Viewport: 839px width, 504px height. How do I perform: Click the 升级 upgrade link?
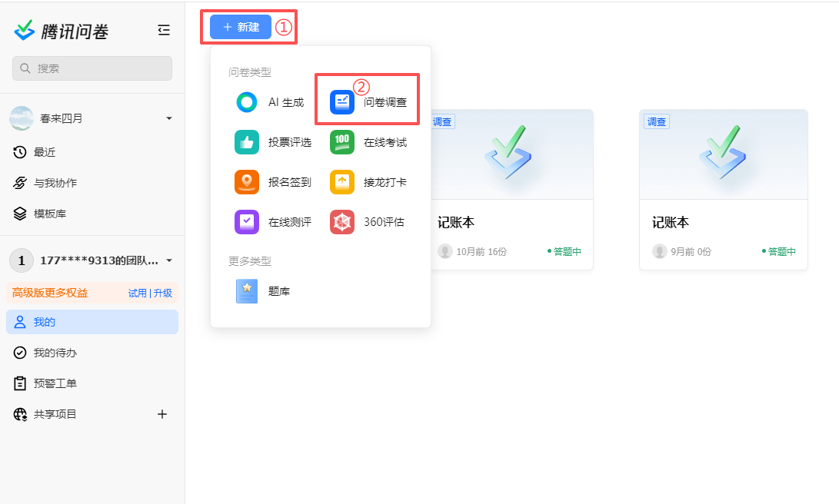click(162, 293)
